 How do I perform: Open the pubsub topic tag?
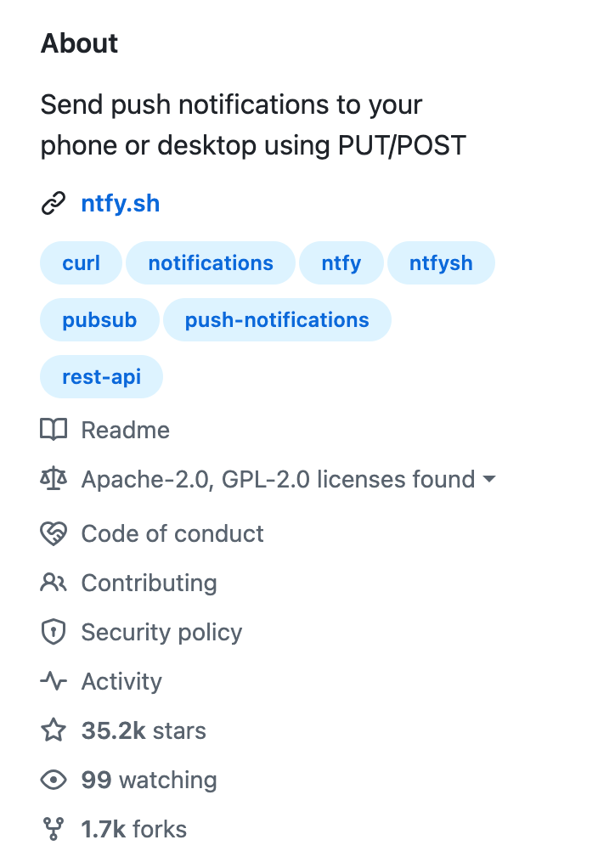point(99,320)
